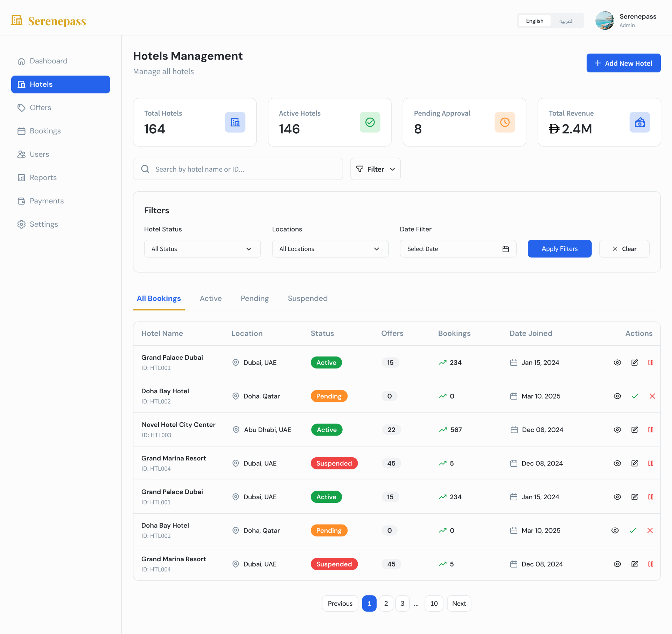The height and width of the screenshot is (634, 672).
Task: Click the trend arrow next to 567 bookings
Action: 443,430
